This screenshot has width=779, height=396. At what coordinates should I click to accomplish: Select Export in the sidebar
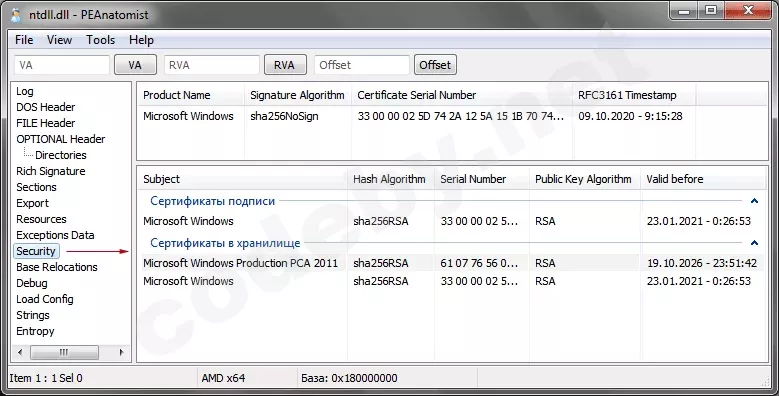point(32,203)
